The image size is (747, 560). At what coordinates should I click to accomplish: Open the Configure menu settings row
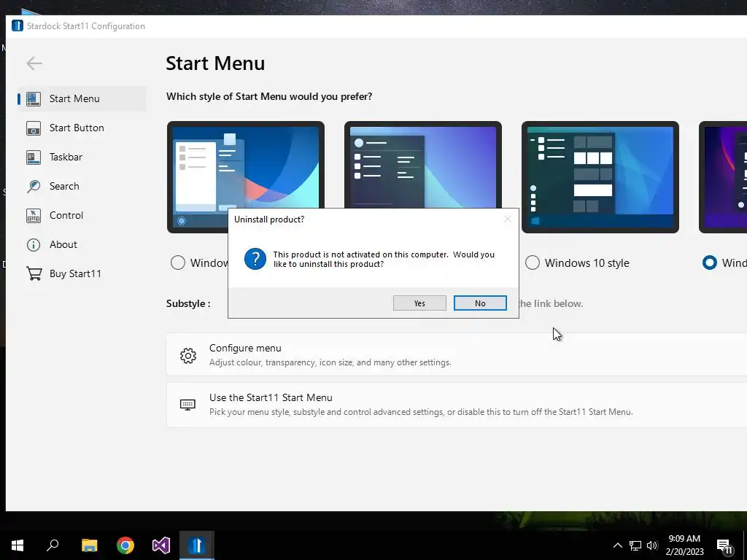[457, 355]
